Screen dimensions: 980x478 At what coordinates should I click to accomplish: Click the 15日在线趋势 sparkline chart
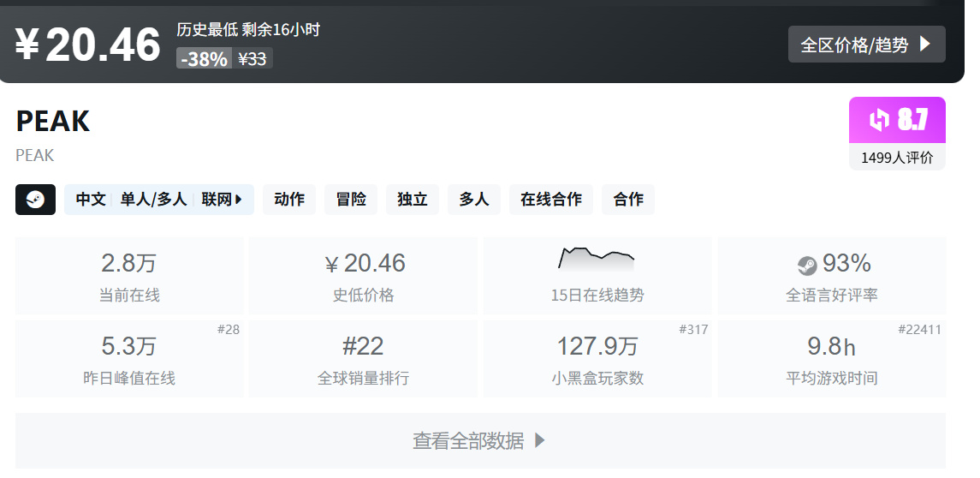(597, 259)
